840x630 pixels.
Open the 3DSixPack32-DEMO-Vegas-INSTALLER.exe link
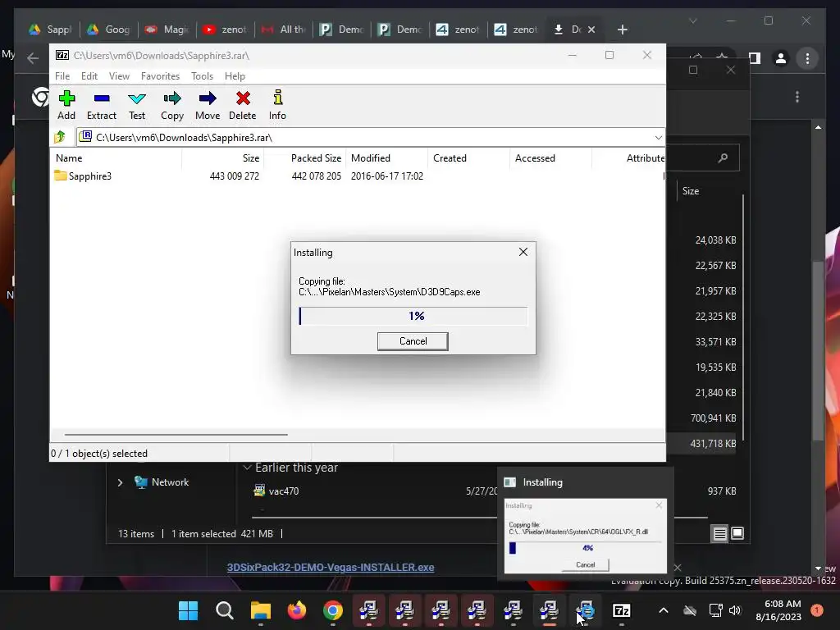click(x=331, y=568)
